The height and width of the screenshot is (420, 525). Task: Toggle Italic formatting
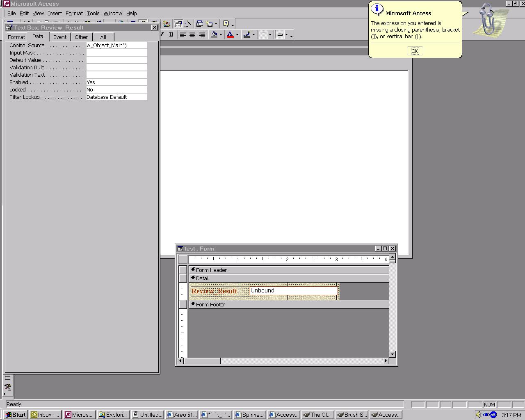click(x=162, y=34)
